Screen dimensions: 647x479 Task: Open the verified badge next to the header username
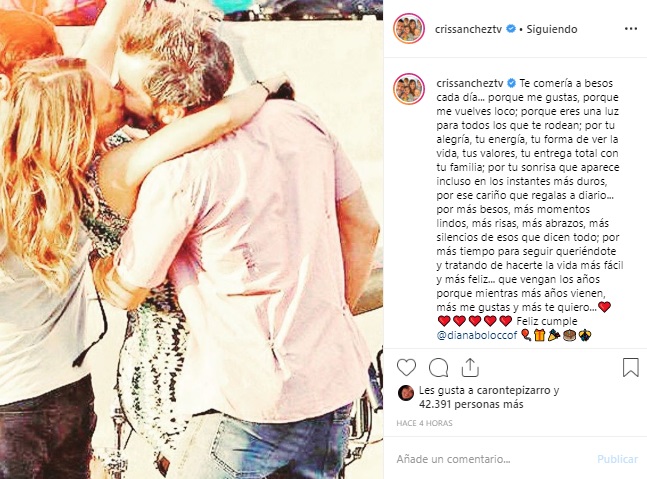pyautogui.click(x=511, y=29)
